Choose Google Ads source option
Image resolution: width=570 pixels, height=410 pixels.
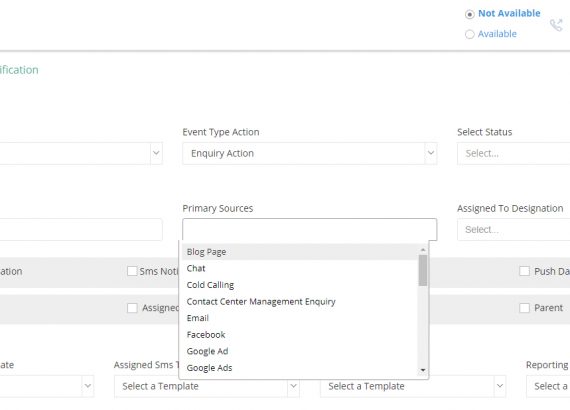coord(300,368)
